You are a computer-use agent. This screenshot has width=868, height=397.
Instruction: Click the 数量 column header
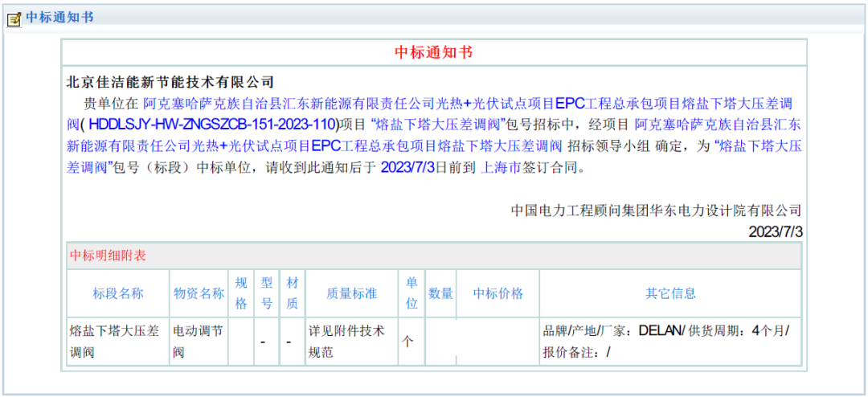tap(440, 293)
